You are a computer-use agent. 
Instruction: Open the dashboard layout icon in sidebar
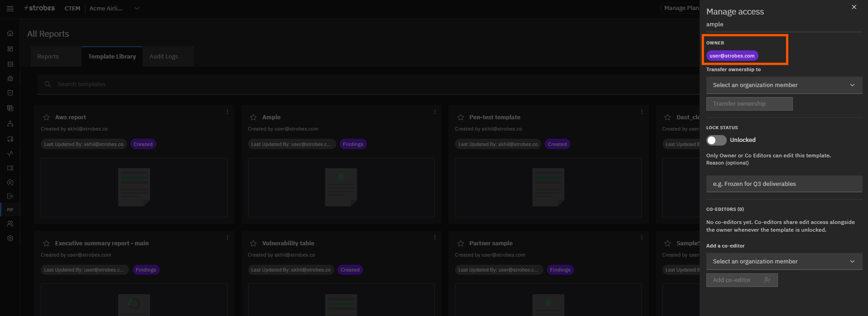10,49
